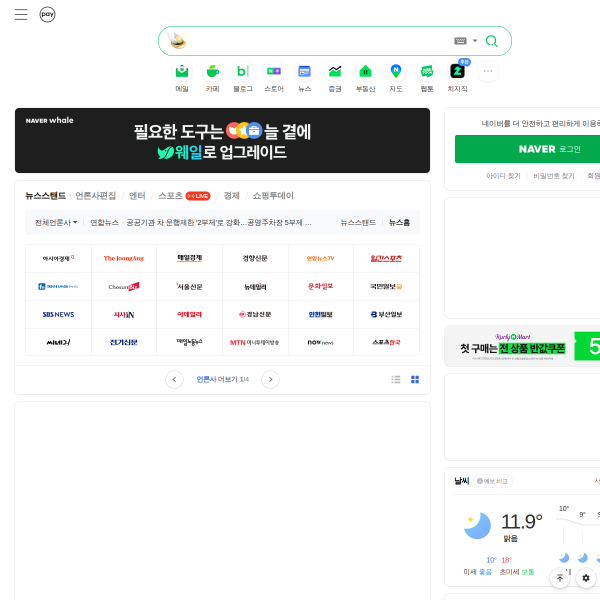
Task: Click 언론사 더보기 link
Action: tap(222, 380)
